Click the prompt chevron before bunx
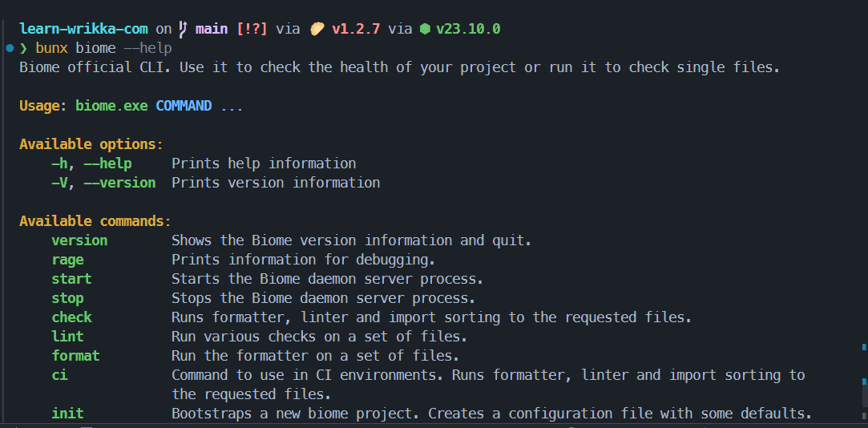The width and height of the screenshot is (868, 428). point(23,48)
